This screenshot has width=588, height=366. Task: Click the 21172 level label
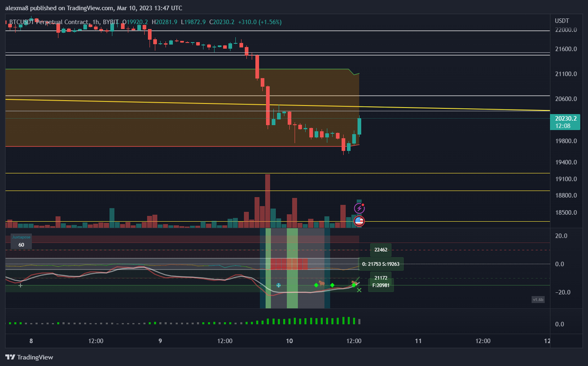(381, 278)
